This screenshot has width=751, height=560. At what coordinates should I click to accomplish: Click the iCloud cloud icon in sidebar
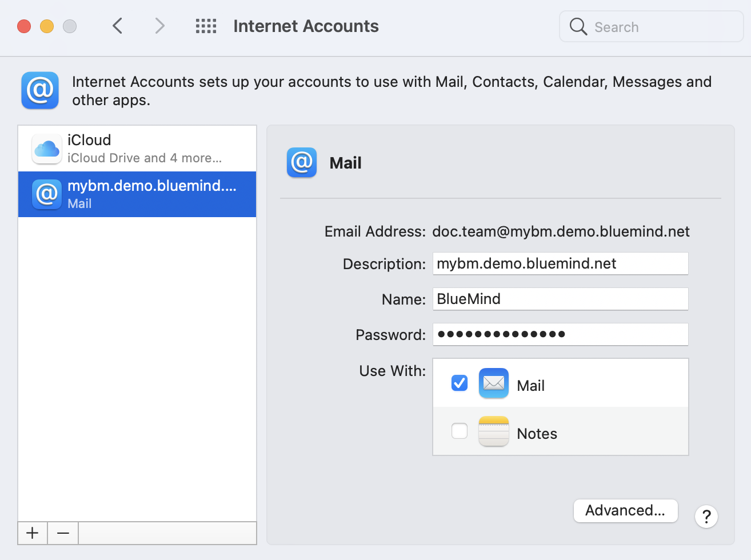click(x=47, y=149)
